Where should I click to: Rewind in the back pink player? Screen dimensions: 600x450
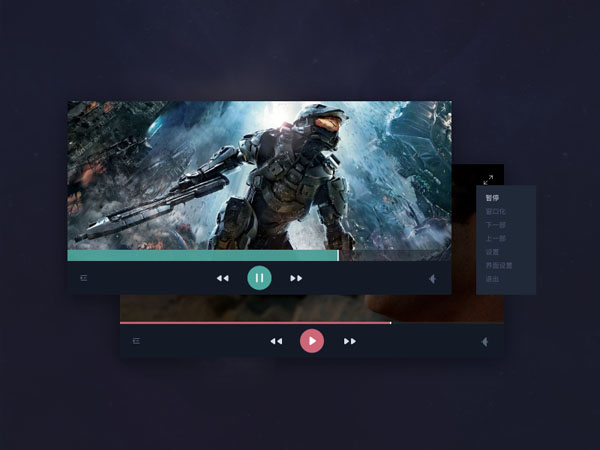276,341
